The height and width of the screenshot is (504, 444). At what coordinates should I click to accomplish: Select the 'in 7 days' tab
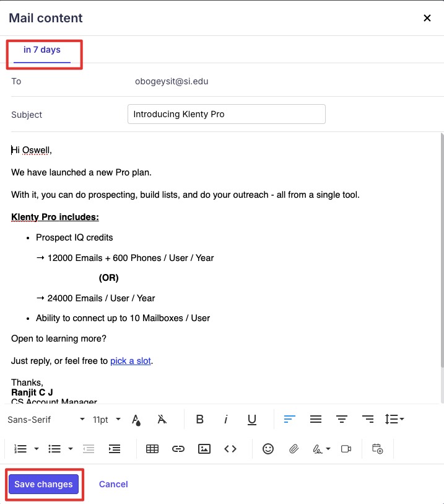(x=42, y=50)
